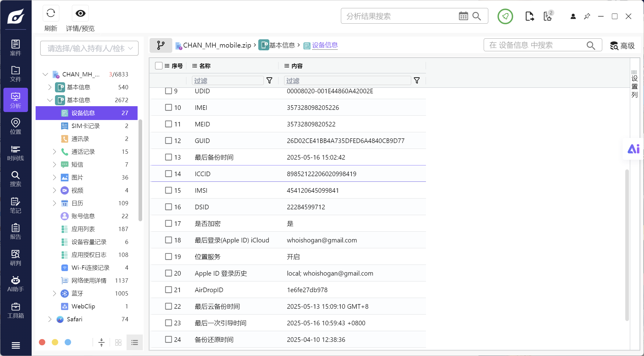Click the hamburger menu at sidebar bottom

point(16,345)
